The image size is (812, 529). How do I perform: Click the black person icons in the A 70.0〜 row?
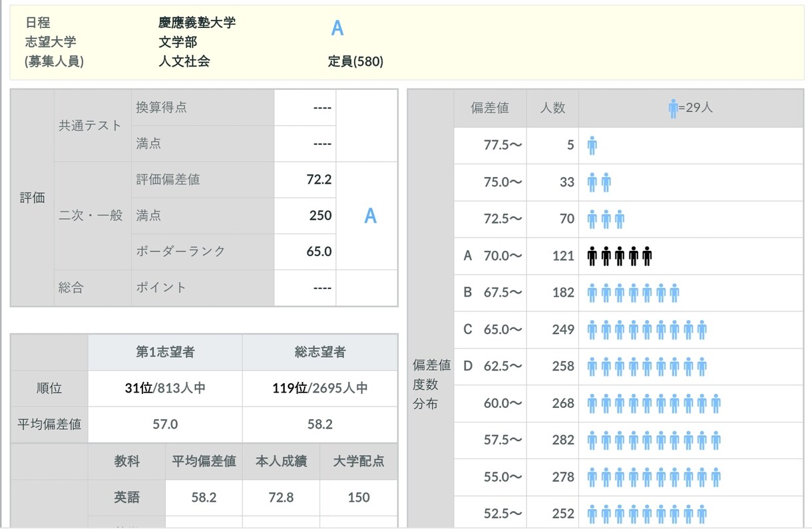point(620,256)
